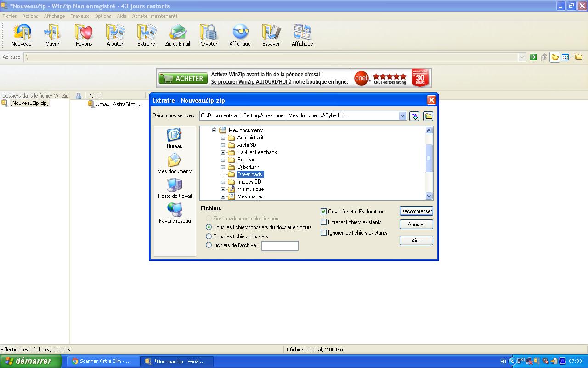
Task: Click the blue arrow icon beside Décompressez vers
Action: (414, 116)
